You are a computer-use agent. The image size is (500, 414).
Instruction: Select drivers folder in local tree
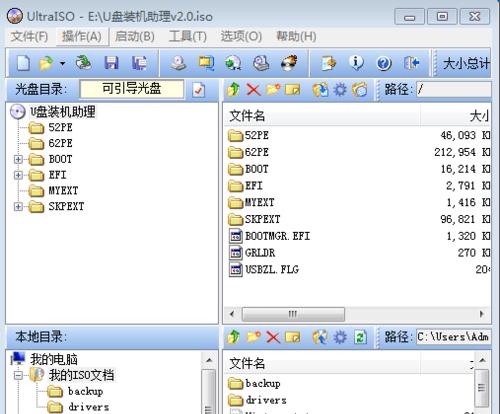[88, 407]
